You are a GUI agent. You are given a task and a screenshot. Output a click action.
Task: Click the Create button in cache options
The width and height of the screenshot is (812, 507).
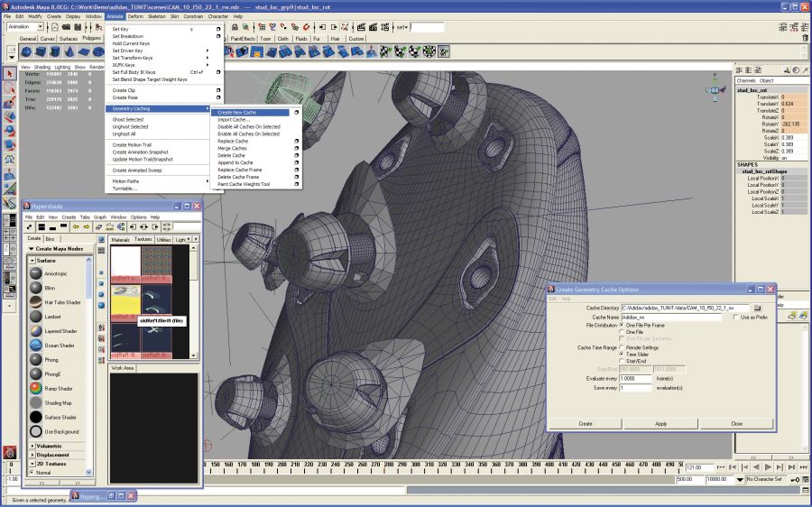pos(586,423)
